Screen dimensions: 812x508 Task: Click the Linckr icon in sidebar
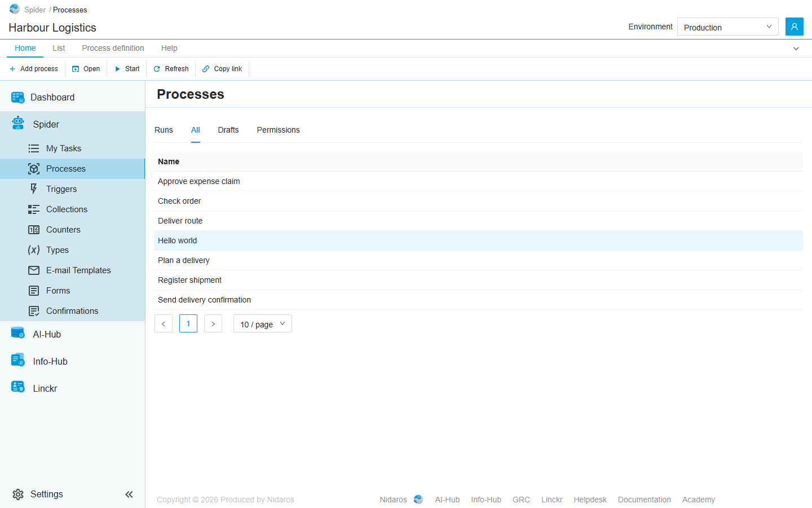(x=18, y=387)
